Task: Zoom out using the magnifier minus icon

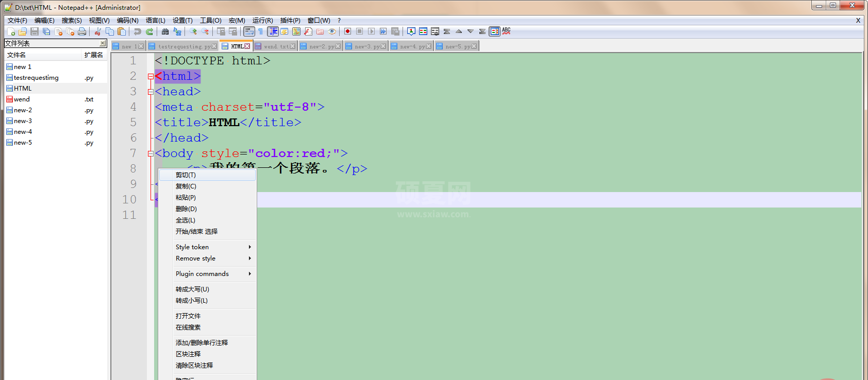Action: point(205,31)
